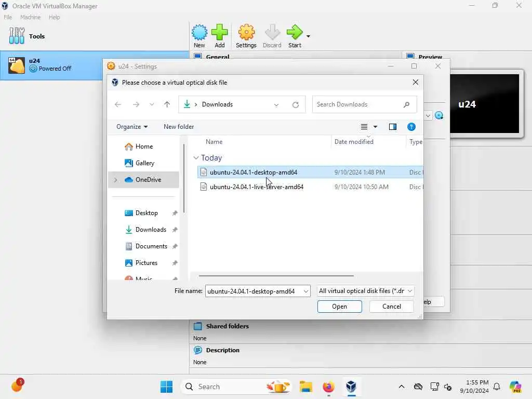The width and height of the screenshot is (532, 399).
Task: Open Firefox from the taskbar
Action: point(328,387)
